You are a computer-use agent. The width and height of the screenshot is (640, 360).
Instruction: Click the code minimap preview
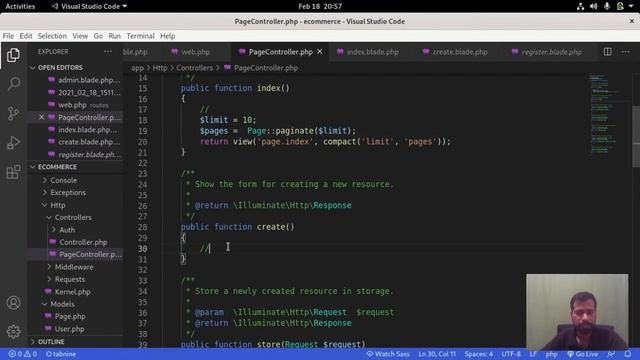click(609, 114)
